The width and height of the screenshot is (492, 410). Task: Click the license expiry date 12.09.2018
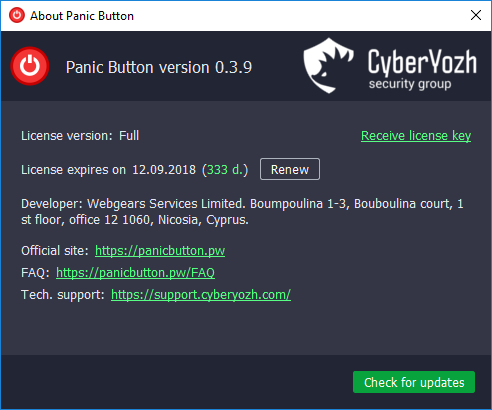tap(164, 170)
